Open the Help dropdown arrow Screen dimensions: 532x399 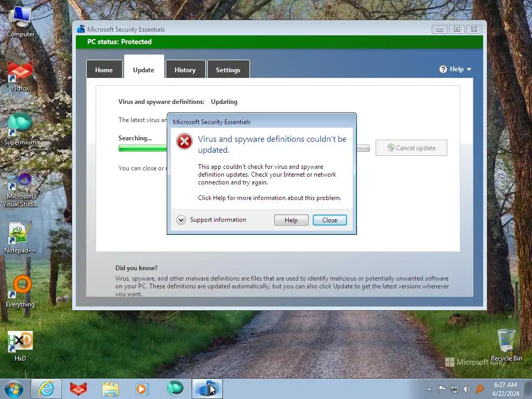click(x=469, y=69)
